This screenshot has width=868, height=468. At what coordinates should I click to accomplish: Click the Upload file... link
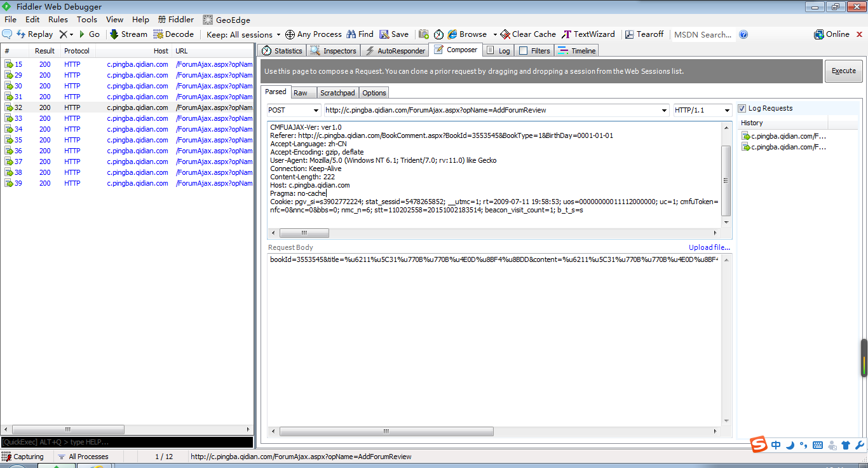click(x=709, y=247)
